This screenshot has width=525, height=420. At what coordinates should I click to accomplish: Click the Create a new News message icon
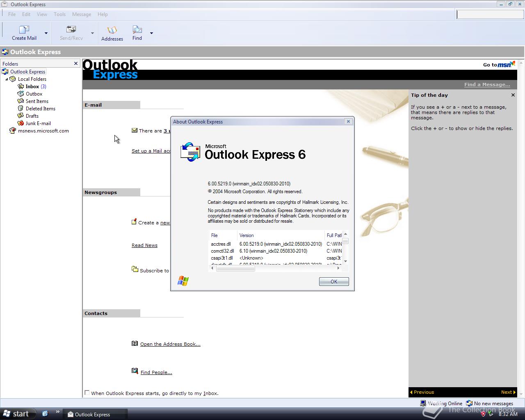[134, 222]
